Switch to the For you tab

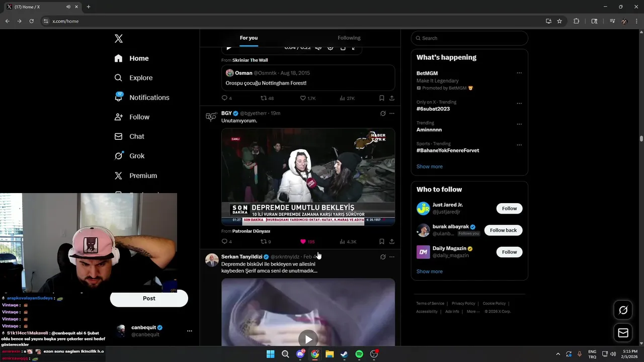coord(249,38)
